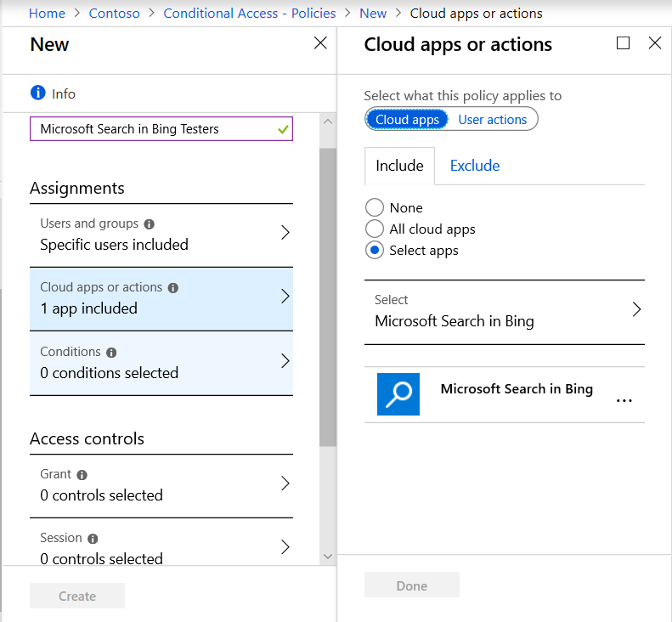This screenshot has width=672, height=622.
Task: Switch policy scope to User actions
Action: [x=493, y=119]
